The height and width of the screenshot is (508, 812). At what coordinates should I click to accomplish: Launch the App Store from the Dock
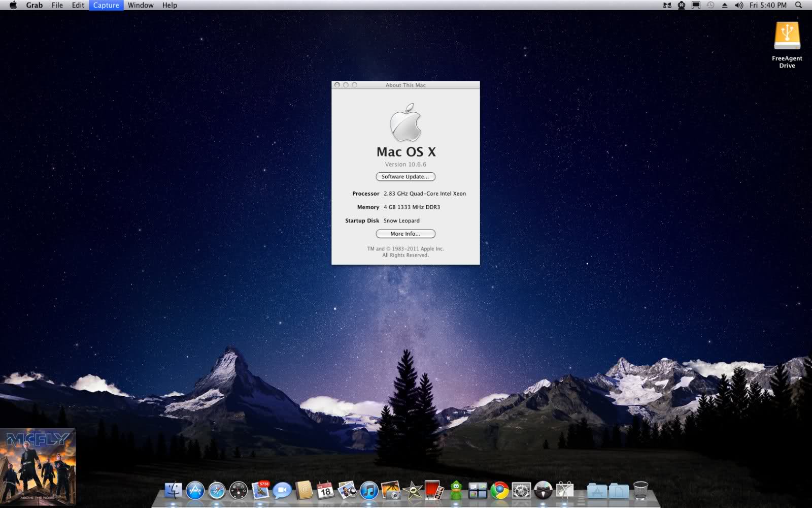coord(195,490)
